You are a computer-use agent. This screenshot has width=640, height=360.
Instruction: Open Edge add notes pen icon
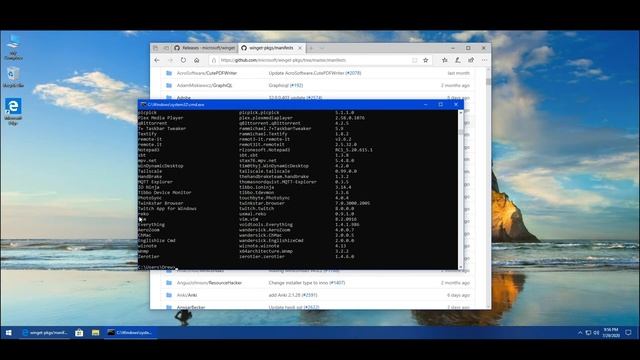coord(458,60)
